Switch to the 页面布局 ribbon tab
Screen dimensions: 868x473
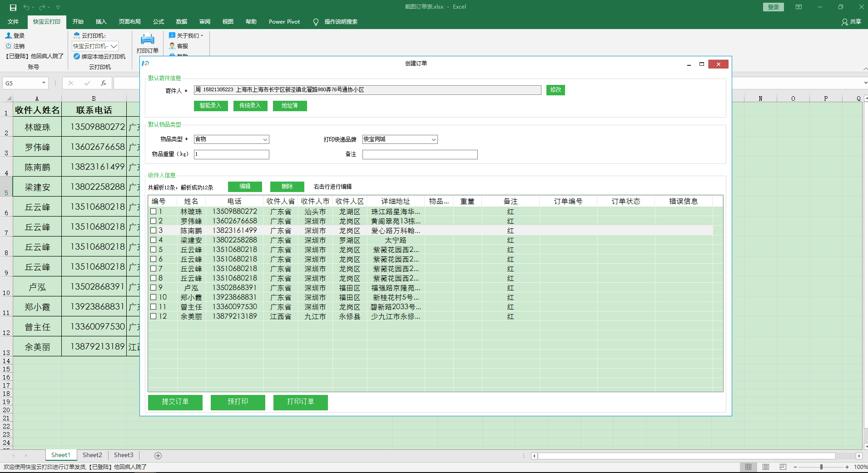coord(130,22)
